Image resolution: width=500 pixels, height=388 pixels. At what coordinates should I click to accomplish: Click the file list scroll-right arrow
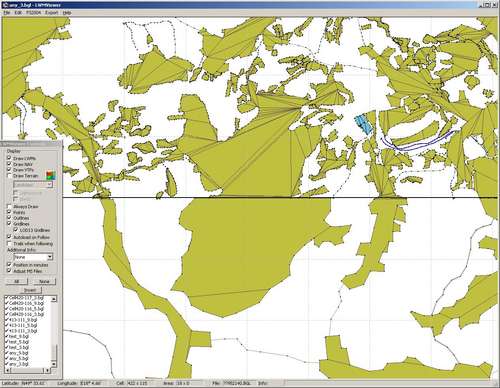48,370
